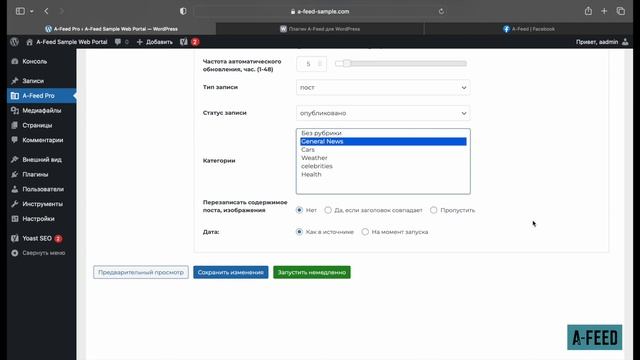This screenshot has height=360, width=640.
Task: Click the Yoast icon in admin bar
Action: point(184,42)
